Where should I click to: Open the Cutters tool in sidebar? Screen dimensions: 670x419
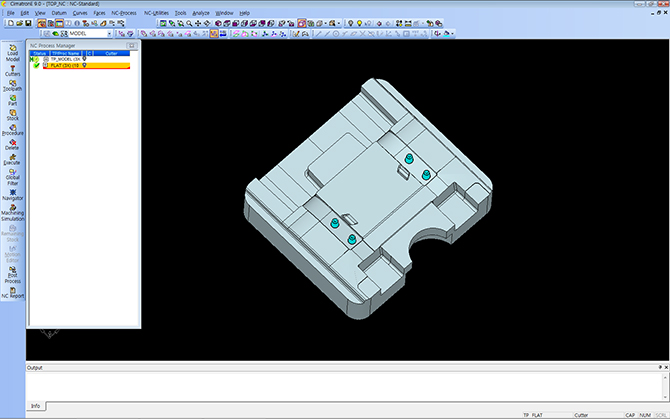[x=12, y=70]
